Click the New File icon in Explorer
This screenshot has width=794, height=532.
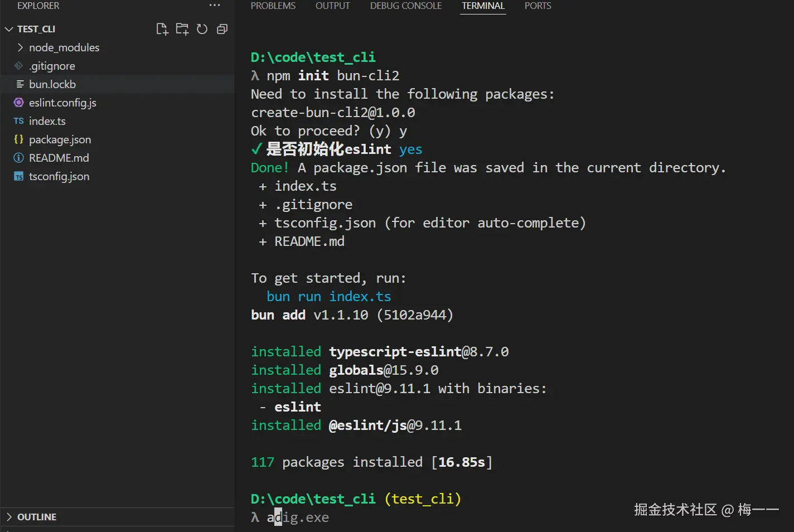[162, 29]
